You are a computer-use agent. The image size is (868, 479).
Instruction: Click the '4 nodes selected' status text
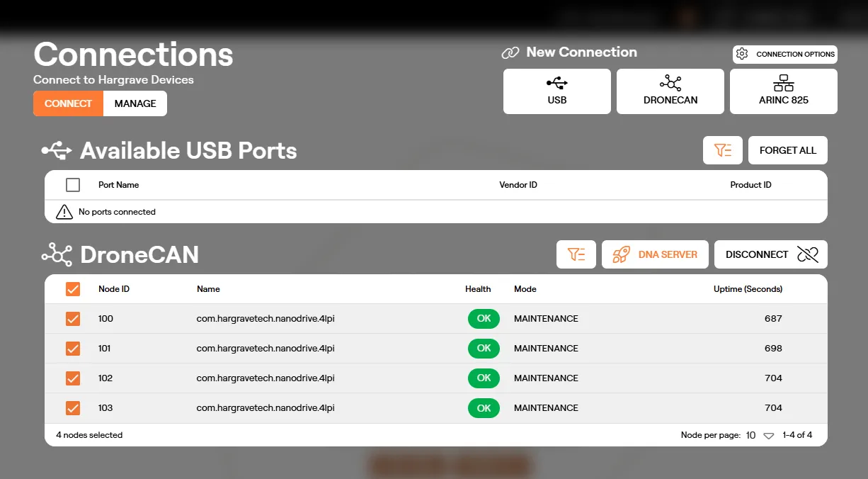[89, 435]
